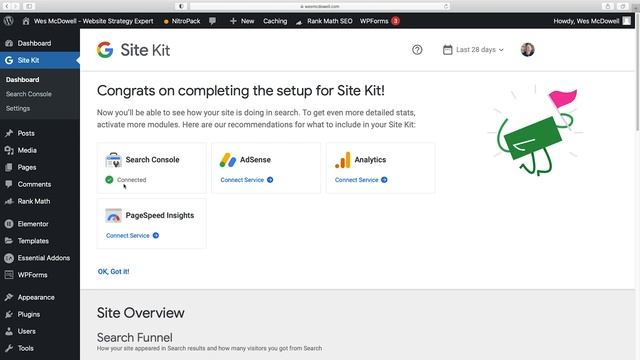Click the Analytics bar chart icon
Screen dimensions: 640x360
(x=342, y=160)
